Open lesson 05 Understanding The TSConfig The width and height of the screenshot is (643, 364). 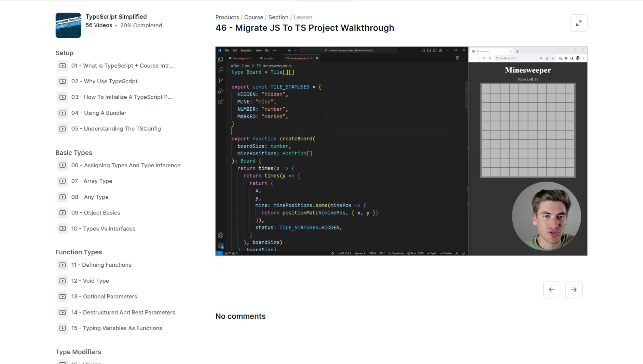(x=116, y=129)
